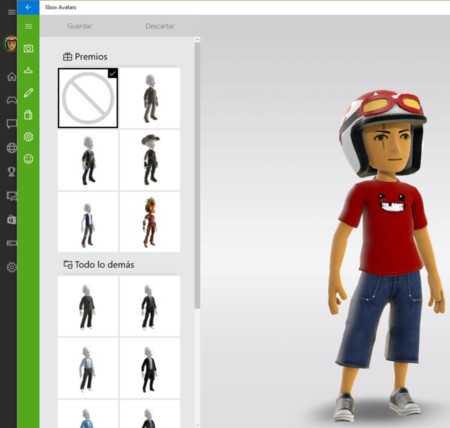
Task: Select the gray suit outfit under Premios
Action: tap(150, 98)
